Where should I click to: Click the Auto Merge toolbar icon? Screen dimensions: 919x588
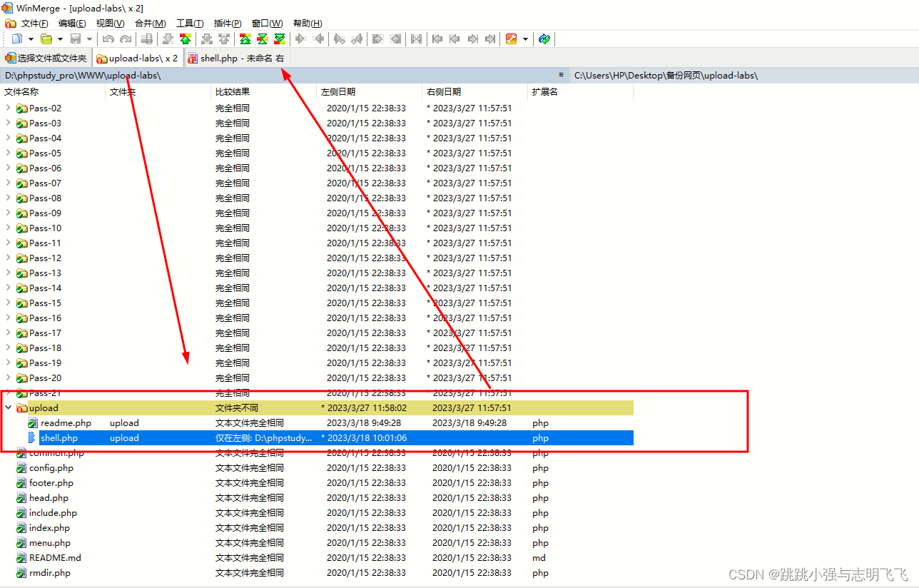[416, 39]
